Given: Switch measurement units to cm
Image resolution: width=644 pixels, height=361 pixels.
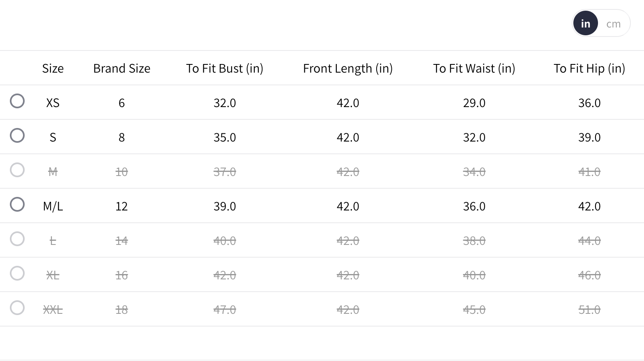Looking at the screenshot, I should pos(613,24).
